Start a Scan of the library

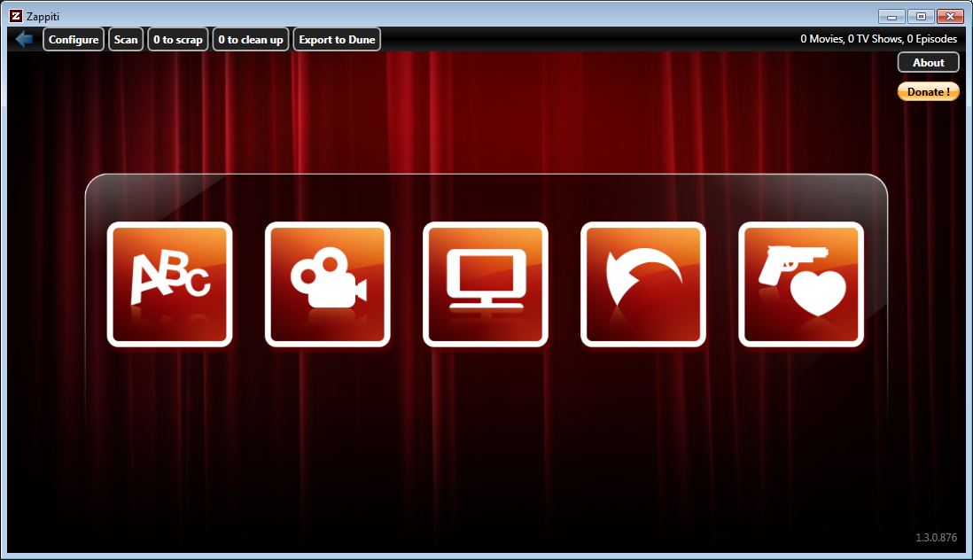coord(126,39)
